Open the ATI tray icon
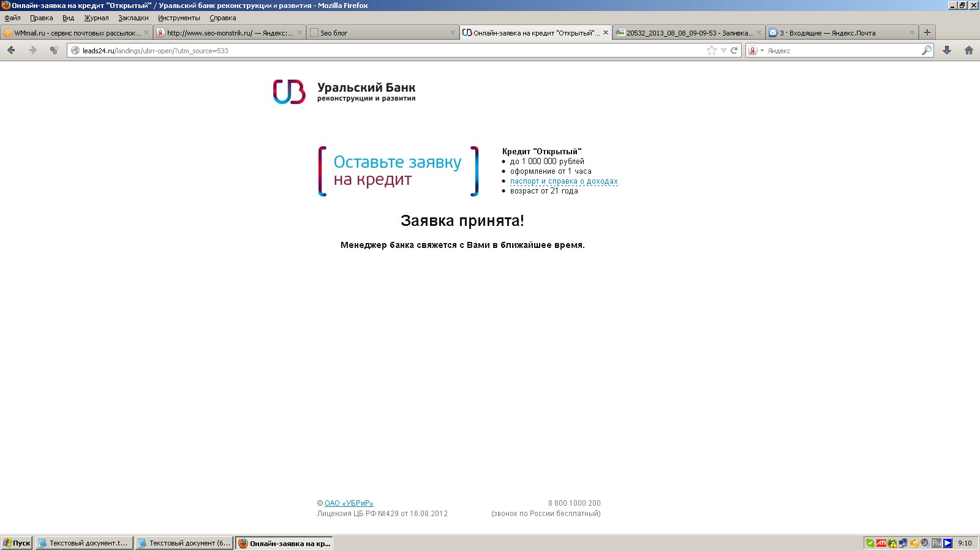This screenshot has height=551, width=980. (x=881, y=543)
